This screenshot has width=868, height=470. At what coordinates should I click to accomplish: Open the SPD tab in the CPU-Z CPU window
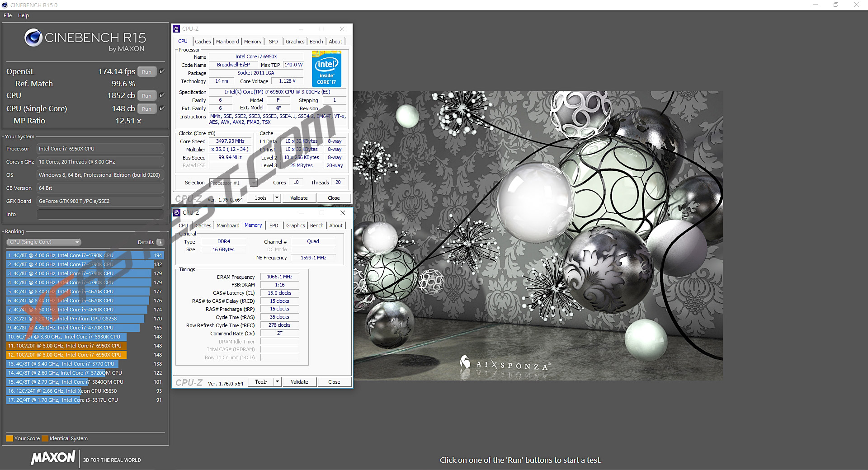[274, 42]
